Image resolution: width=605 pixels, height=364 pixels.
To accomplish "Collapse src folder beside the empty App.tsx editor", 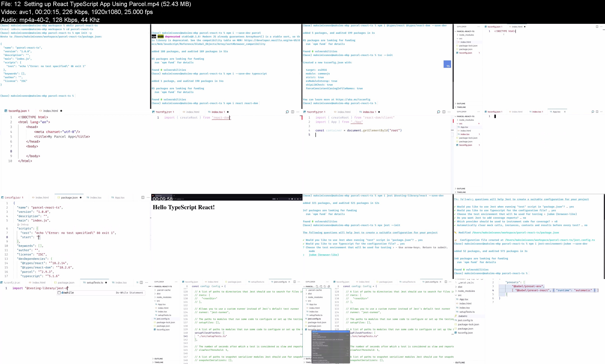I will pyautogui.click(x=458, y=124).
